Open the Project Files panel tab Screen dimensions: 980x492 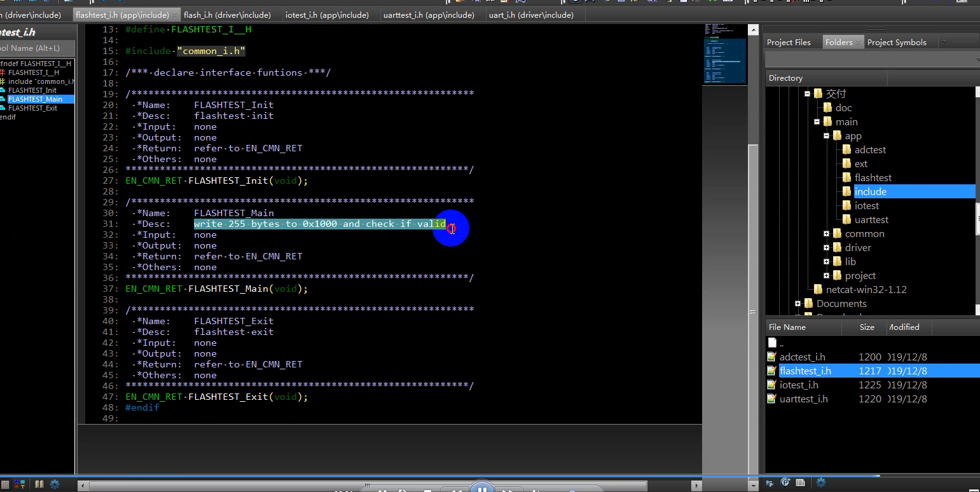789,43
